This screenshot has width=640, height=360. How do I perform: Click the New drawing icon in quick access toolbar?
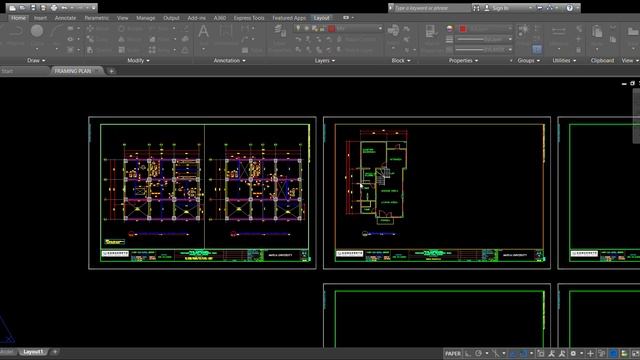13,8
